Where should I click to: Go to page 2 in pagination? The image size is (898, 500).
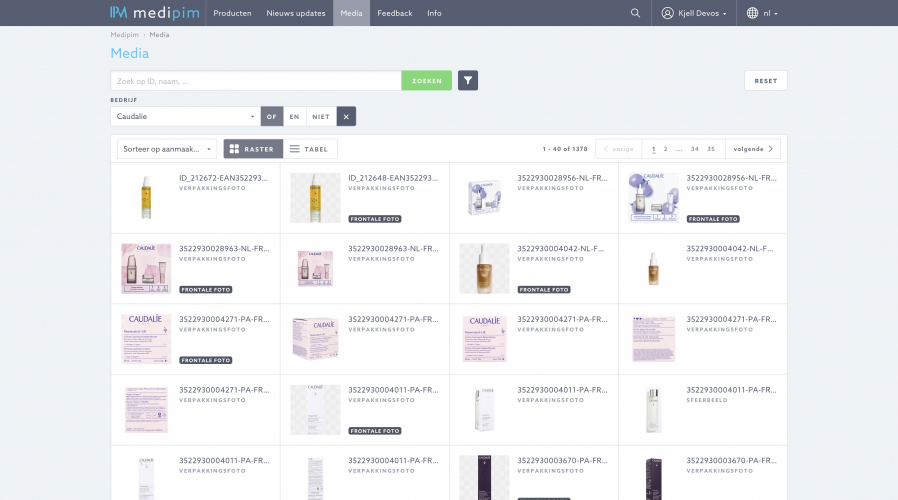pos(665,149)
